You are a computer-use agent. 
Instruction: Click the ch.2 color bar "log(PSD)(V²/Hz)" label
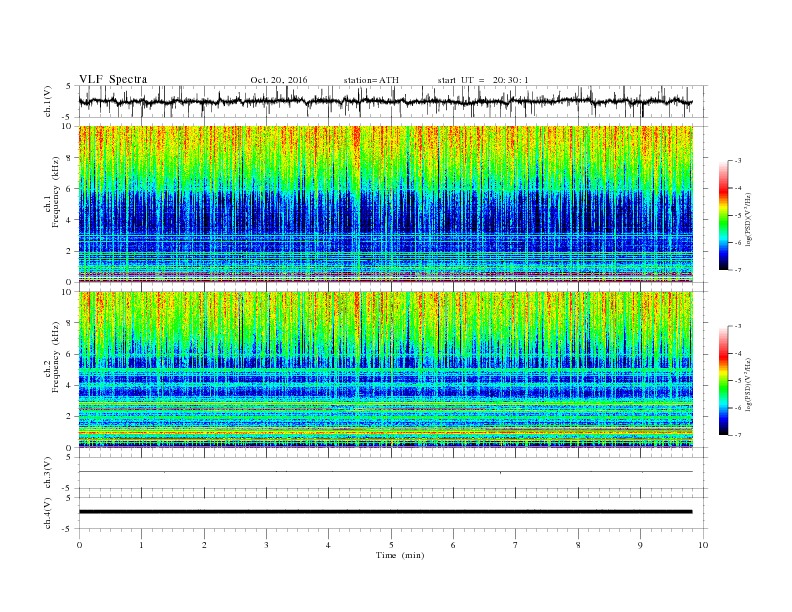coord(749,384)
